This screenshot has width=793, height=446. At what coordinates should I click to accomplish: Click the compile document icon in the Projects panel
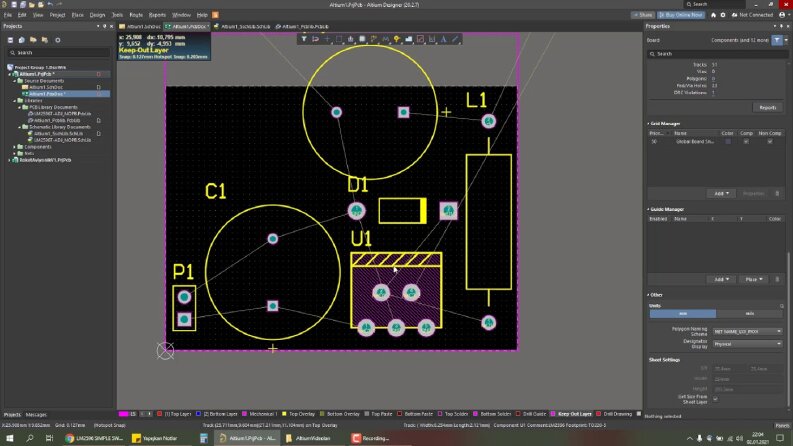22,40
